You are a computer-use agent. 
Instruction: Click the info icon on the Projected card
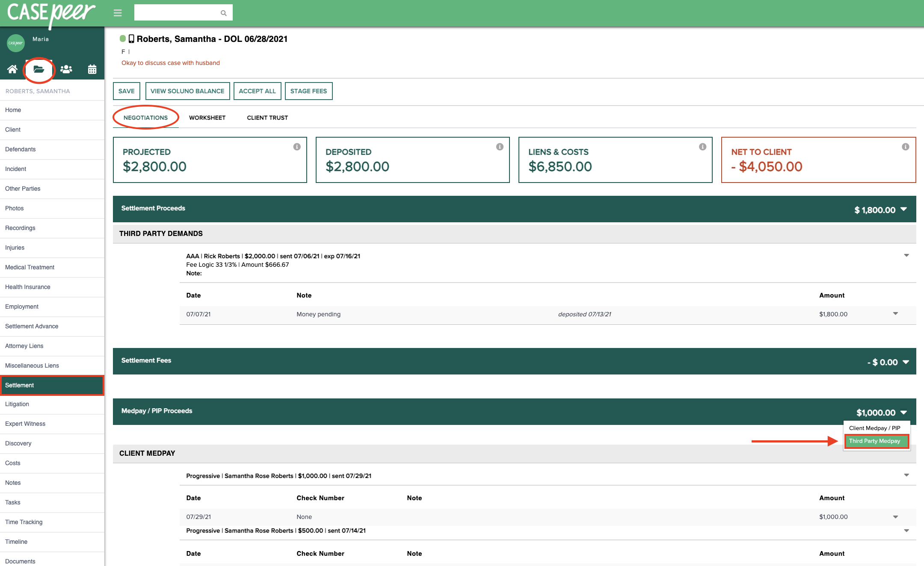click(297, 146)
